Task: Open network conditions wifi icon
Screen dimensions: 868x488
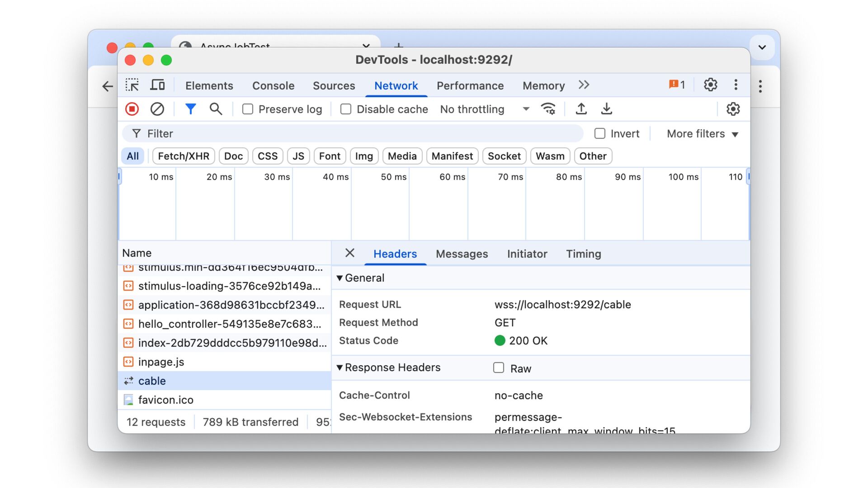Action: (548, 109)
